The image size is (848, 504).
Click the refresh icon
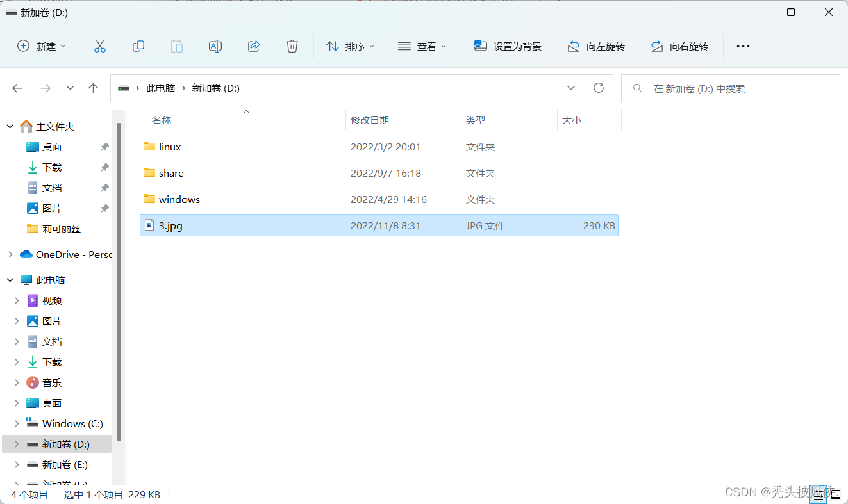[x=599, y=88]
